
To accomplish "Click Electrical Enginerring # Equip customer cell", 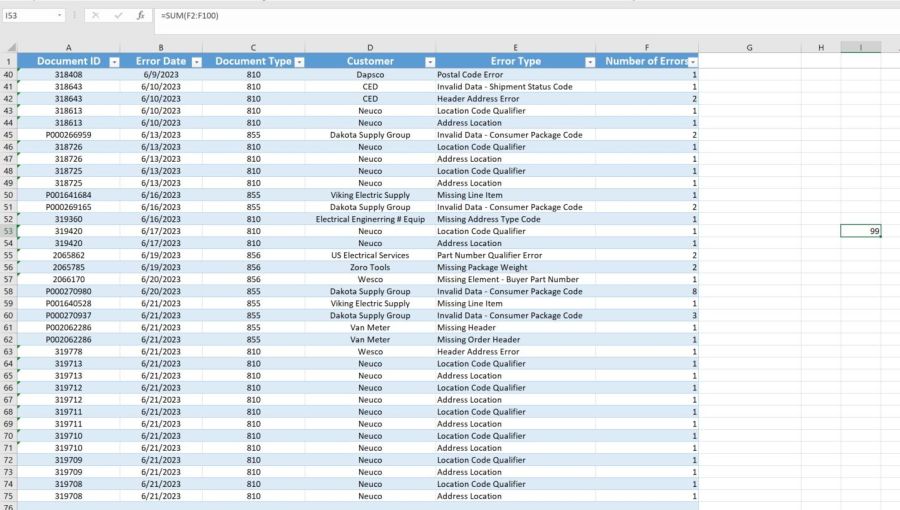I will (370, 219).
